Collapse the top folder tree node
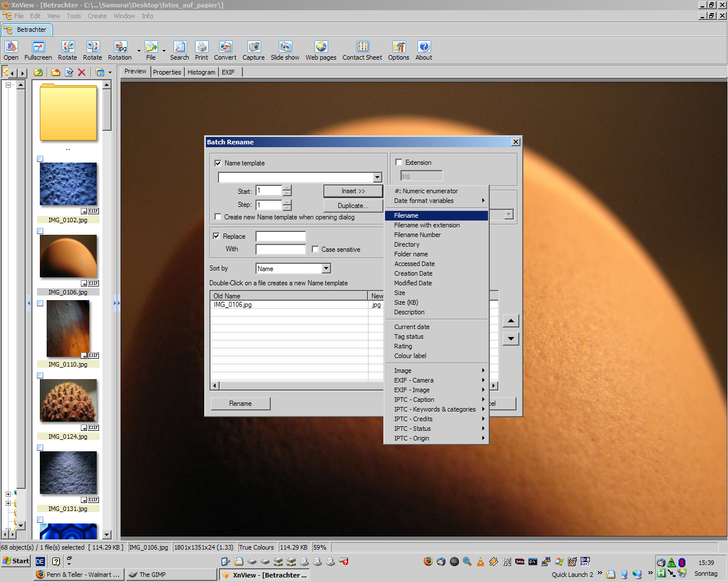The width and height of the screenshot is (728, 582). 8,85
